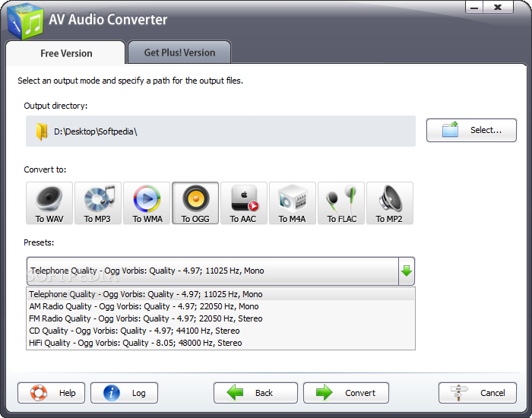The width and height of the screenshot is (532, 418).
Task: Switch to the Free Version tab
Action: pyautogui.click(x=66, y=53)
